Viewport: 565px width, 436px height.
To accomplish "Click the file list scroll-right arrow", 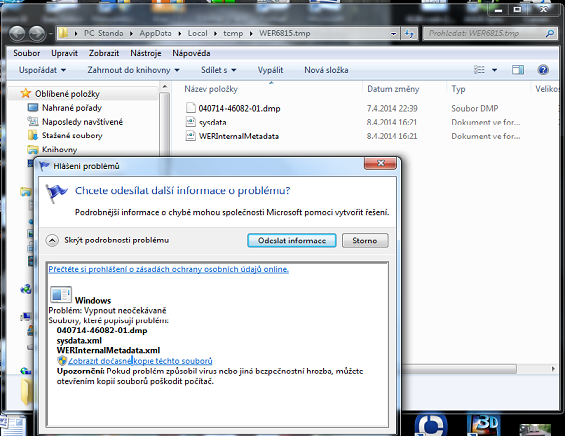I will click(x=553, y=369).
